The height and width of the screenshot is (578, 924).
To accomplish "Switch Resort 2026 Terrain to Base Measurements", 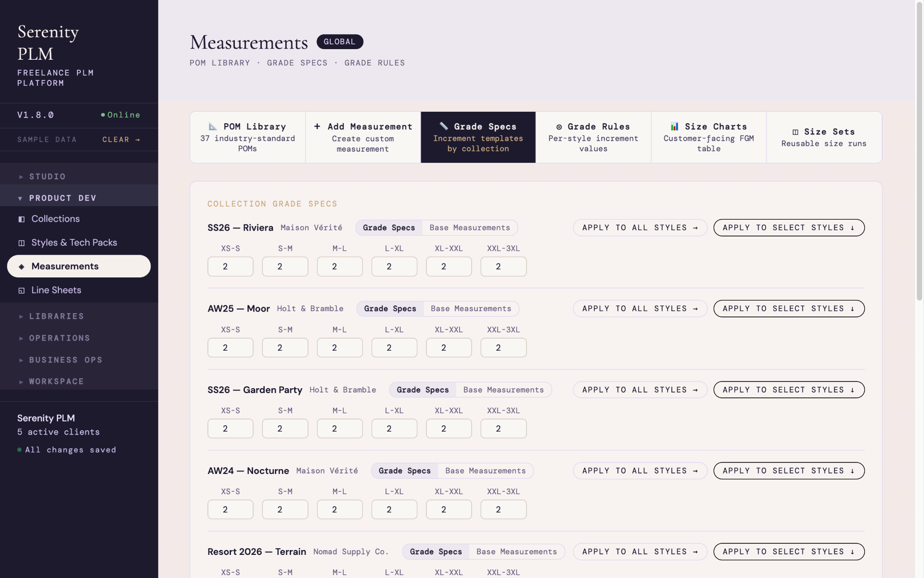I will tap(517, 552).
